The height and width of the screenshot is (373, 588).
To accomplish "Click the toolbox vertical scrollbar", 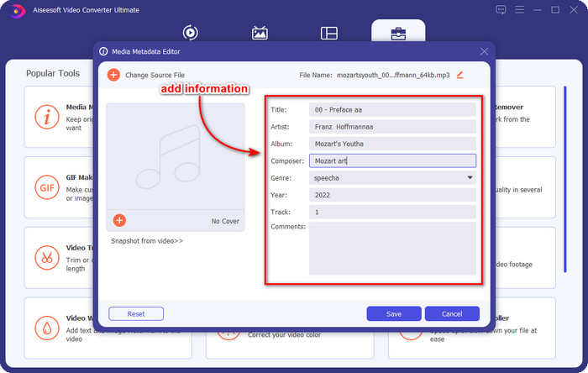I will coord(565,179).
